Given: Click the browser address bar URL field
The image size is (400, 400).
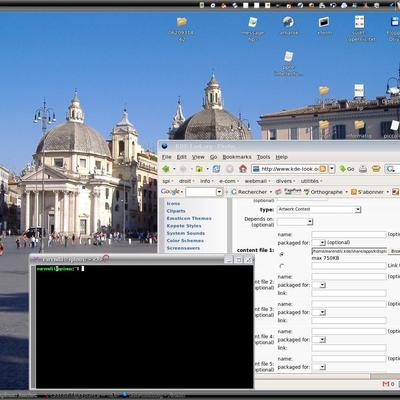Looking at the screenshot, I should tap(289, 169).
